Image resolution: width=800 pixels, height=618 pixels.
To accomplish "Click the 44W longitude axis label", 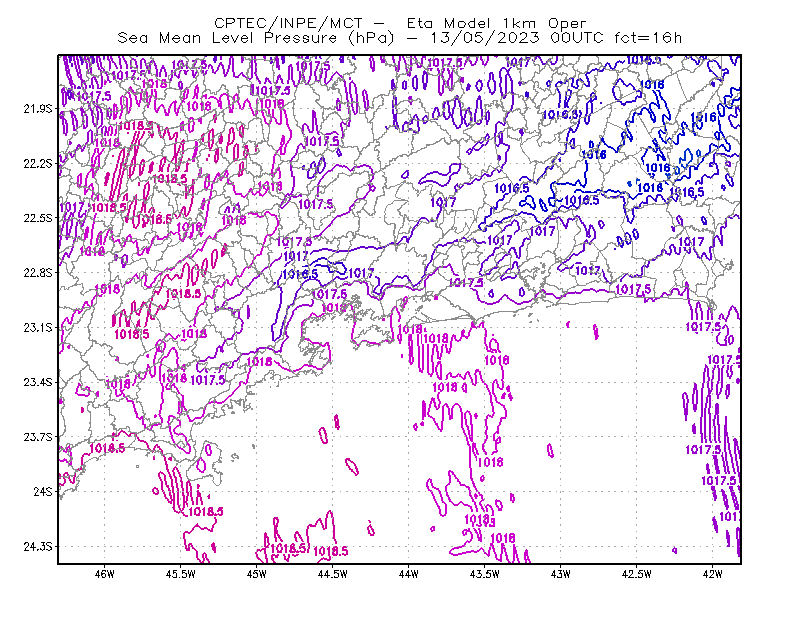I will click(409, 574).
